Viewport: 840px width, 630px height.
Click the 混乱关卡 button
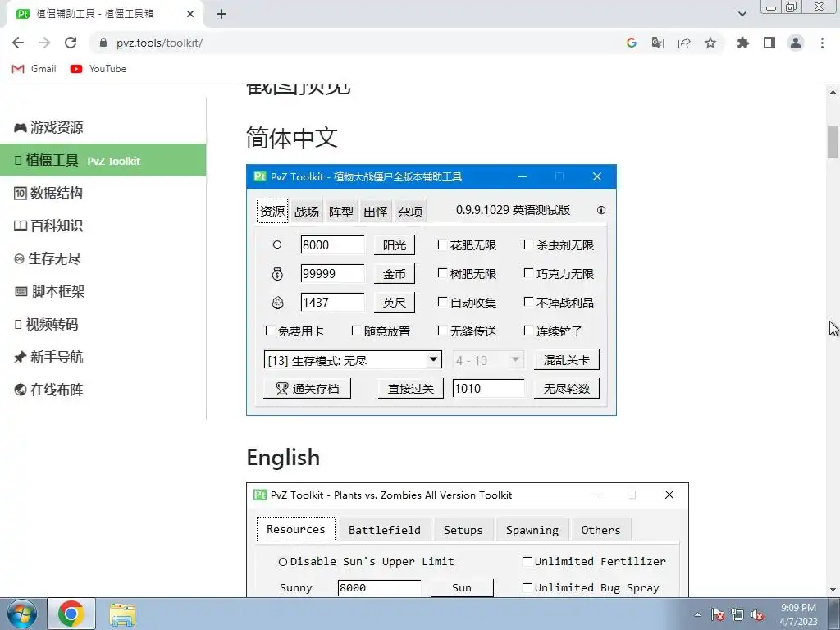(x=566, y=360)
